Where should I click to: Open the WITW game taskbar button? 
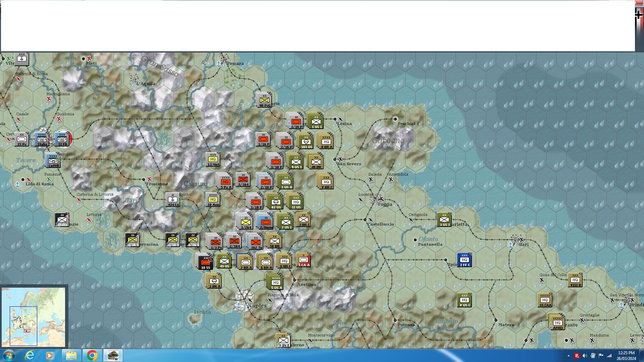click(x=113, y=355)
